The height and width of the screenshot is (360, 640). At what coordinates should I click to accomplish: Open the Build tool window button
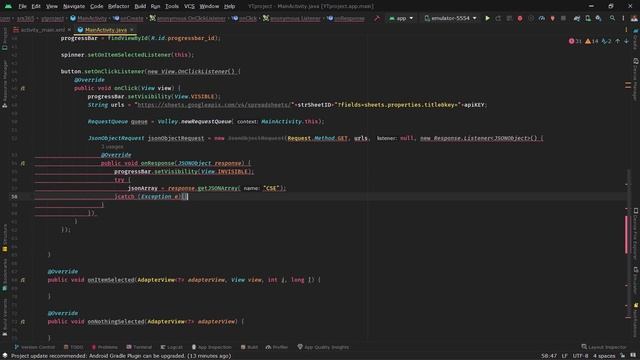[249, 347]
